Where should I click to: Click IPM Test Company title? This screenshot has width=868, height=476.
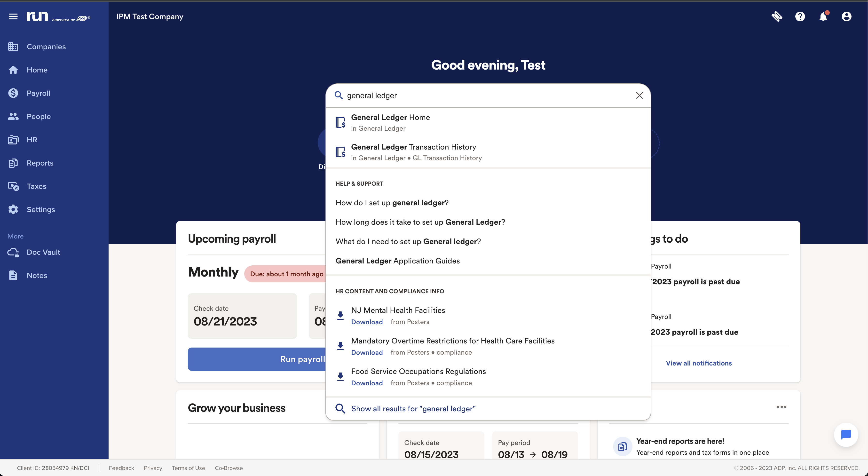pyautogui.click(x=150, y=16)
